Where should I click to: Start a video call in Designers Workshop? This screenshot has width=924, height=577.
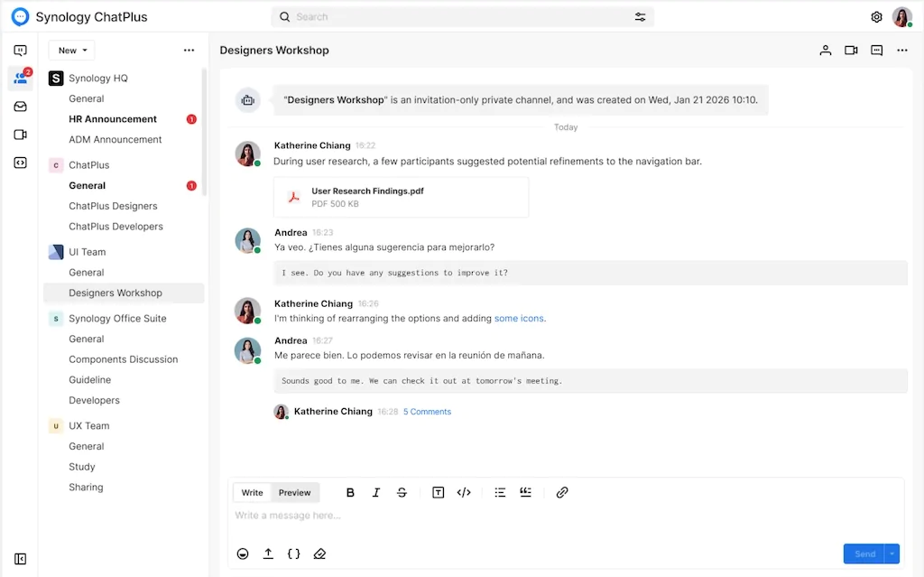coord(851,51)
